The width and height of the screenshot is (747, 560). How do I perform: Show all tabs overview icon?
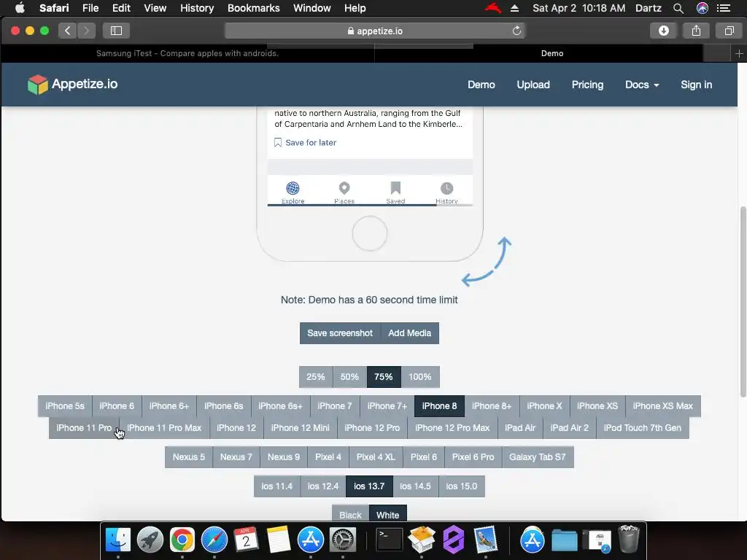click(729, 31)
